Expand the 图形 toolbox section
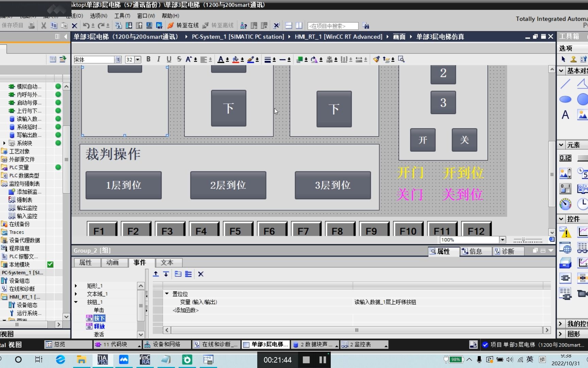The image size is (588, 368). pos(561,334)
